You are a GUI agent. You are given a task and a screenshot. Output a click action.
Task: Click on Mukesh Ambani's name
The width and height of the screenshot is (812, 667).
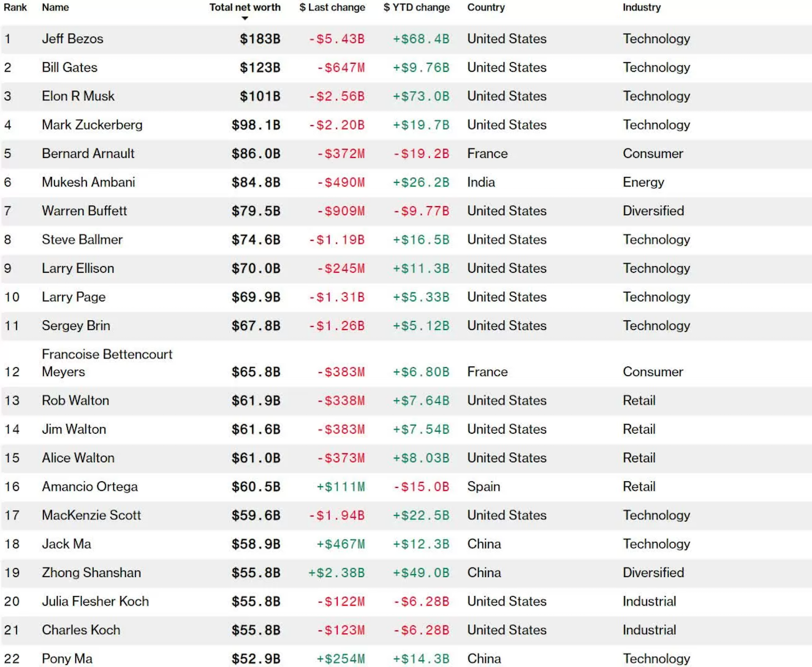pos(88,182)
